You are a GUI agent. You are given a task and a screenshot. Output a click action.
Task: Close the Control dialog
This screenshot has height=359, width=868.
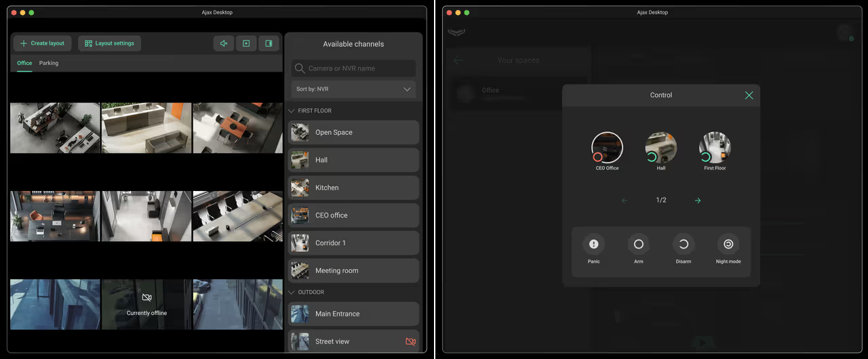(x=749, y=96)
